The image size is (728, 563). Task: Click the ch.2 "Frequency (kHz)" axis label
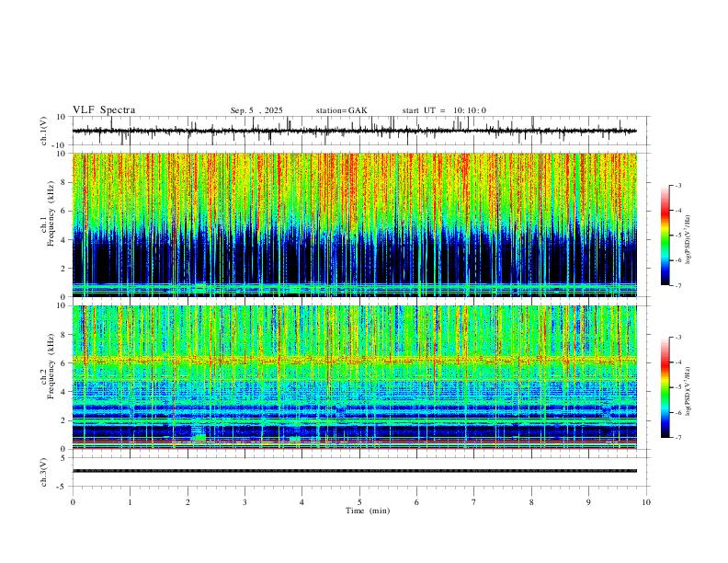tap(51, 366)
